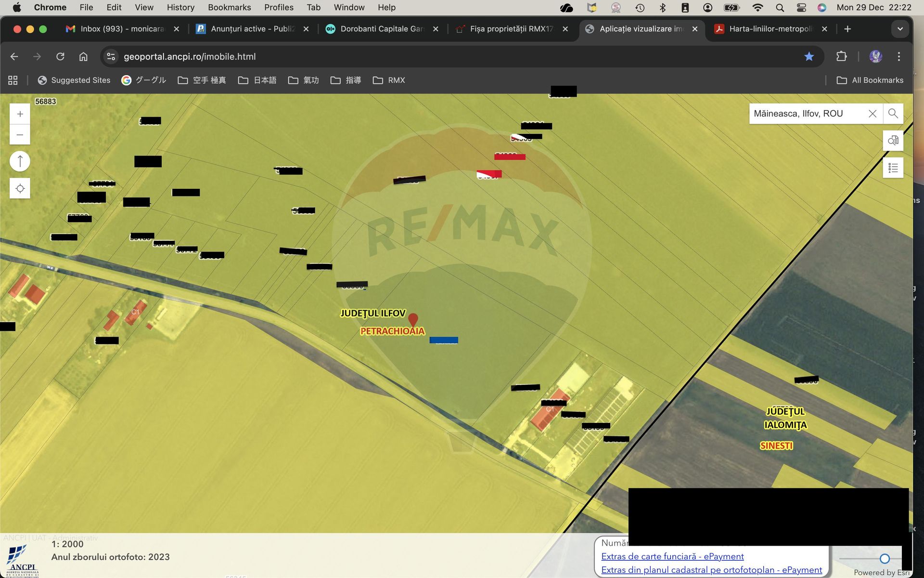Open the parcel search tool icon
This screenshot has height=578, width=924.
point(893,141)
